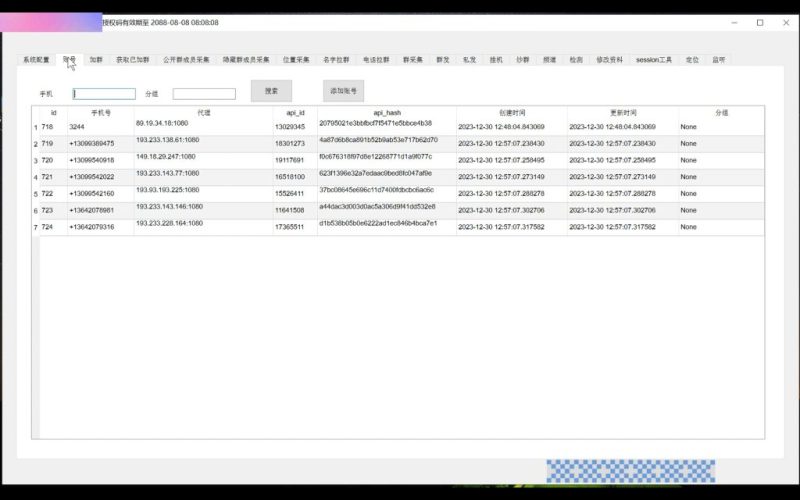The width and height of the screenshot is (800, 500).
Task: Click the 创建时间 column header
Action: pos(512,113)
